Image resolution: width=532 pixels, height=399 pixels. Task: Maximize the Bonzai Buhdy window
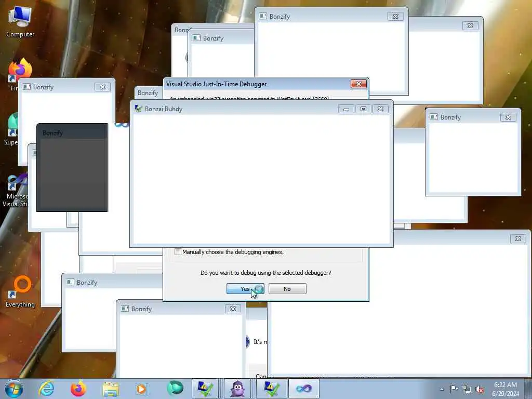[x=363, y=109]
